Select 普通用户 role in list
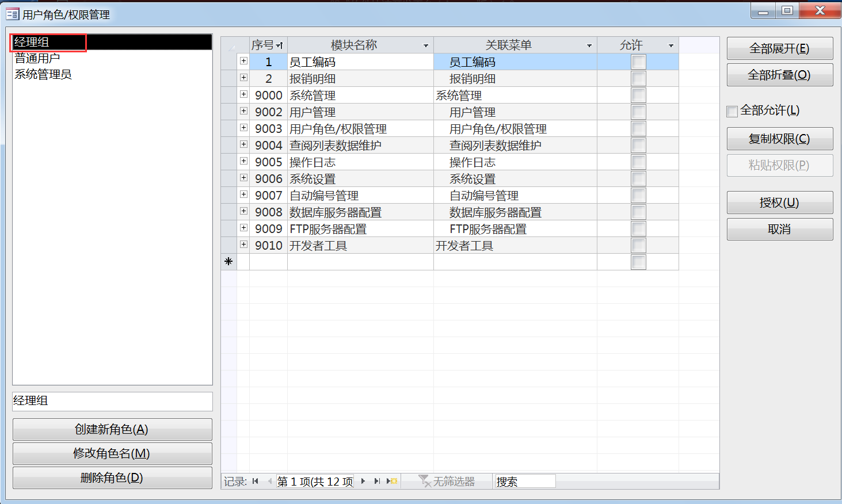 point(112,58)
